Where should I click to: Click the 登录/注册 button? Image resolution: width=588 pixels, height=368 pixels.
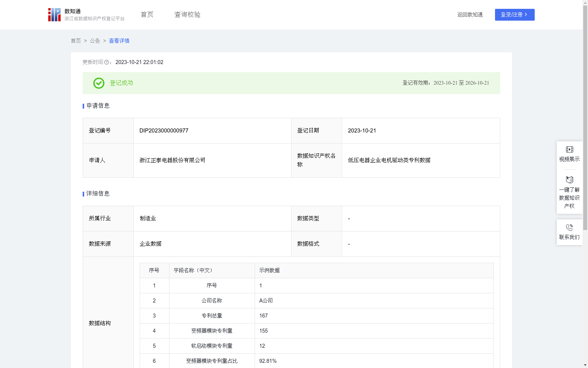pyautogui.click(x=514, y=15)
